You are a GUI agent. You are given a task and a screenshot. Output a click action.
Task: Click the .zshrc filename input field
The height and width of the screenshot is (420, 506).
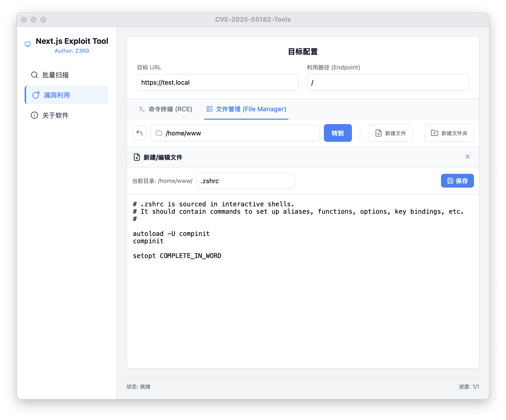[x=245, y=181]
